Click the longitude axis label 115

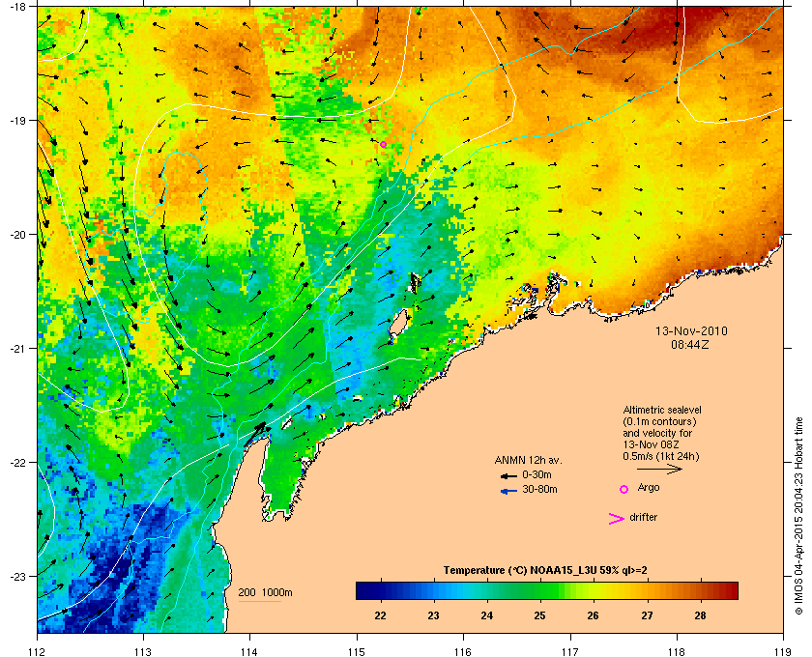click(x=357, y=651)
